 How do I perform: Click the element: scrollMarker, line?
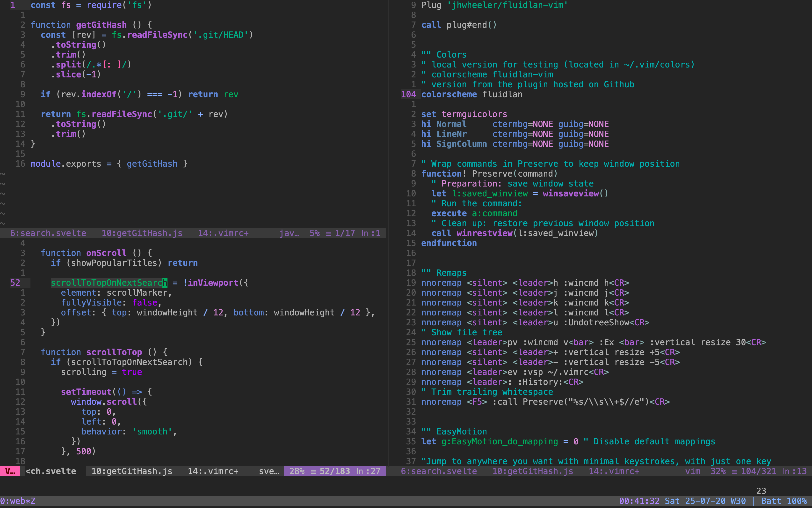pos(116,293)
